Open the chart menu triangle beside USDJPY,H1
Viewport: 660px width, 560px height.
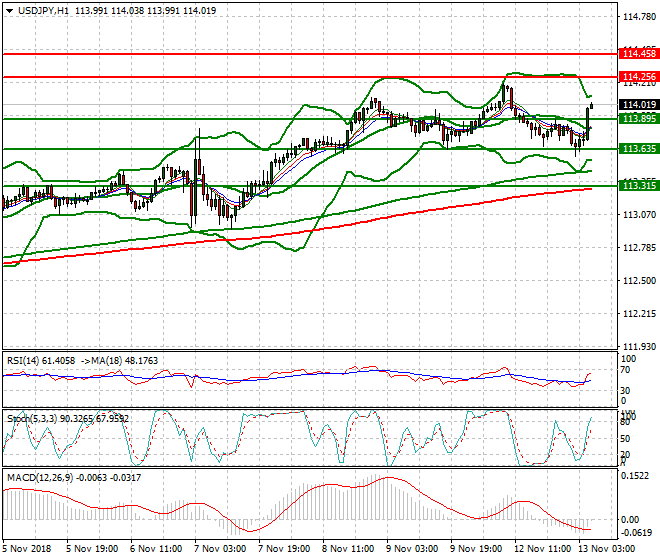coord(9,11)
